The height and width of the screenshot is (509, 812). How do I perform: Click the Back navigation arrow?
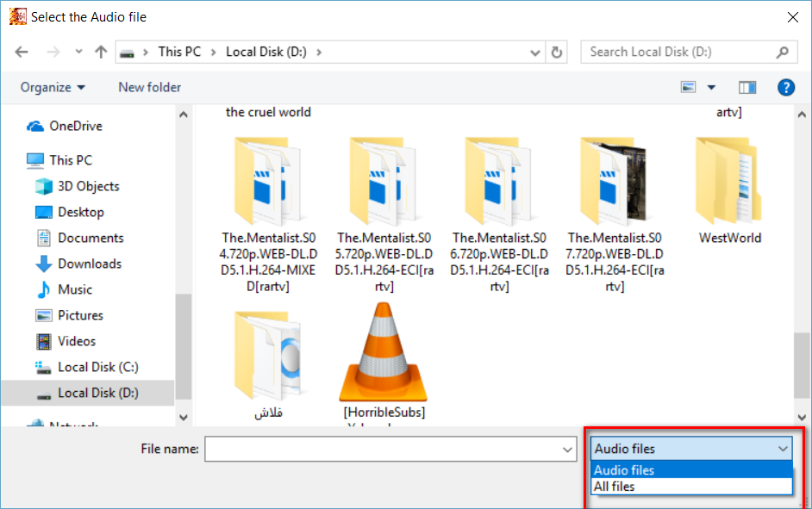22,53
